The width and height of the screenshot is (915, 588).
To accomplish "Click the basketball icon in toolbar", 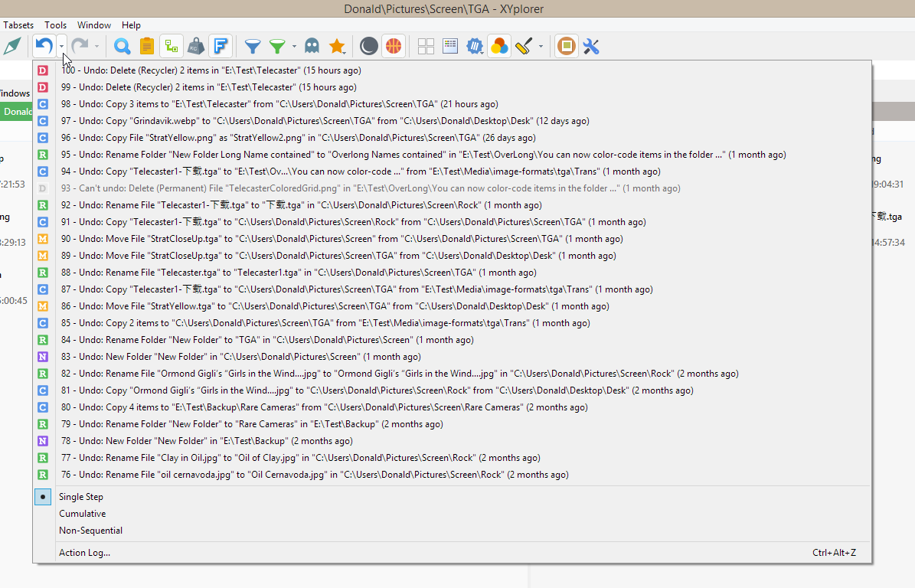I will [x=393, y=47].
